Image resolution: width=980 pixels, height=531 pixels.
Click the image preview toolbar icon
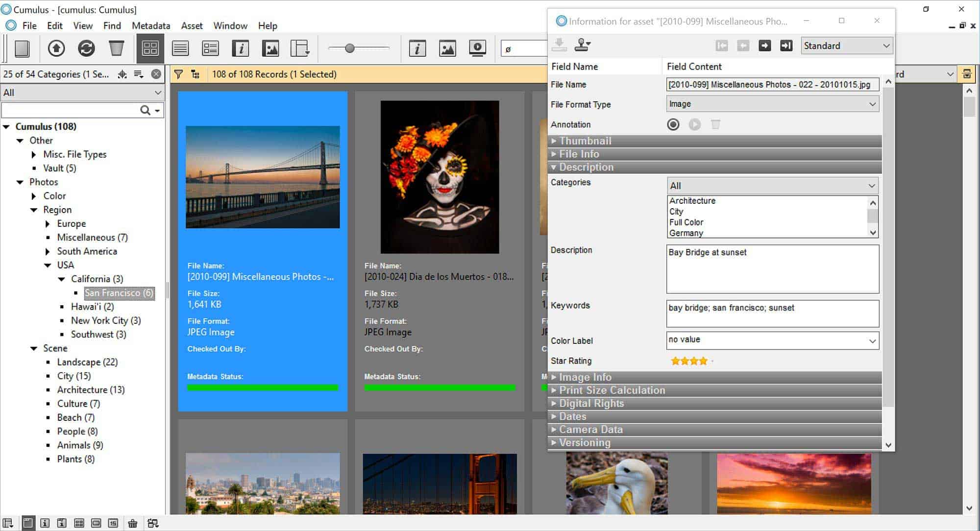point(270,48)
